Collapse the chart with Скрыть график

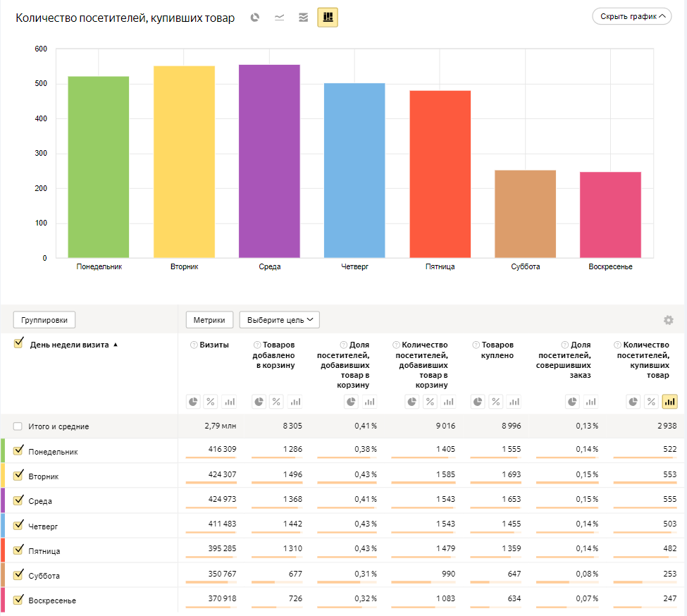point(631,16)
